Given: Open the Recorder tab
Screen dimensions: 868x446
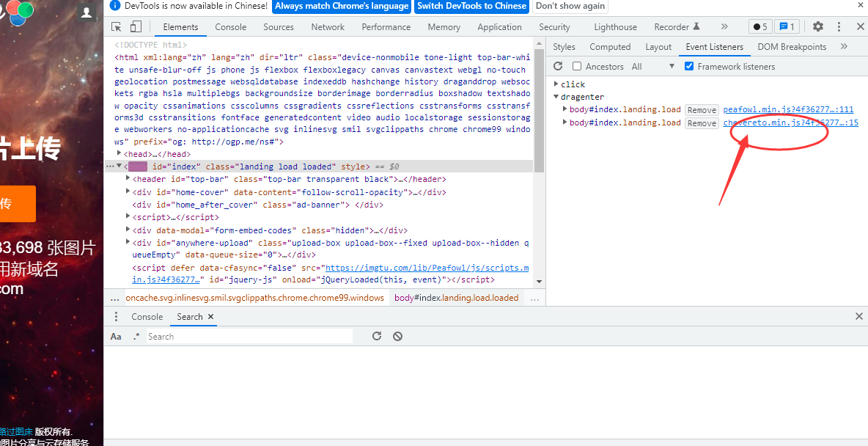Looking at the screenshot, I should point(677,26).
